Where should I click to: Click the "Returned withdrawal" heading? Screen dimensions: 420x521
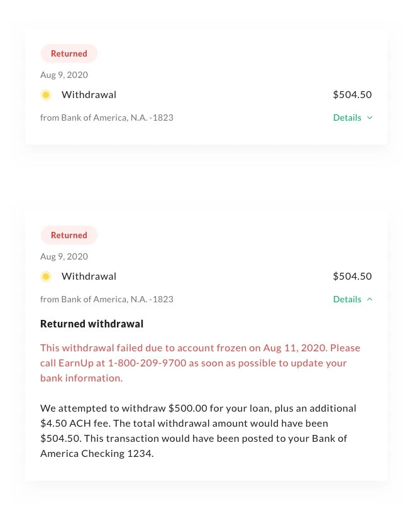(x=92, y=324)
